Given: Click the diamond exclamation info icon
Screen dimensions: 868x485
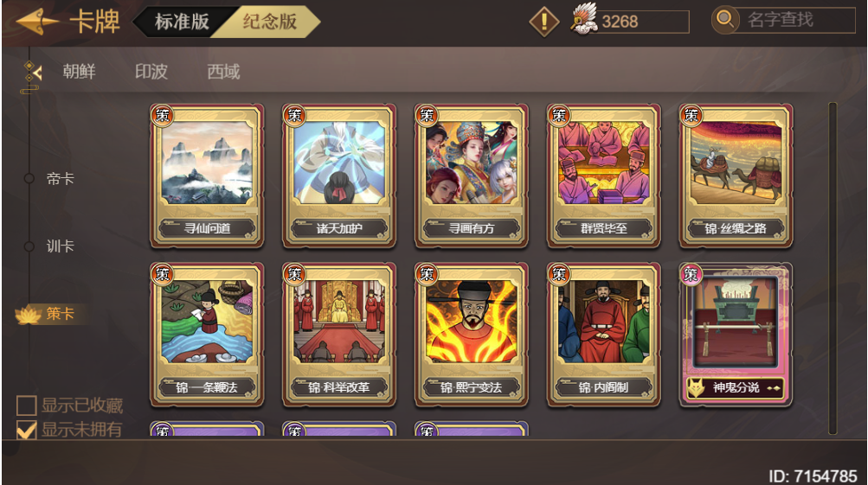Looking at the screenshot, I should tap(544, 22).
